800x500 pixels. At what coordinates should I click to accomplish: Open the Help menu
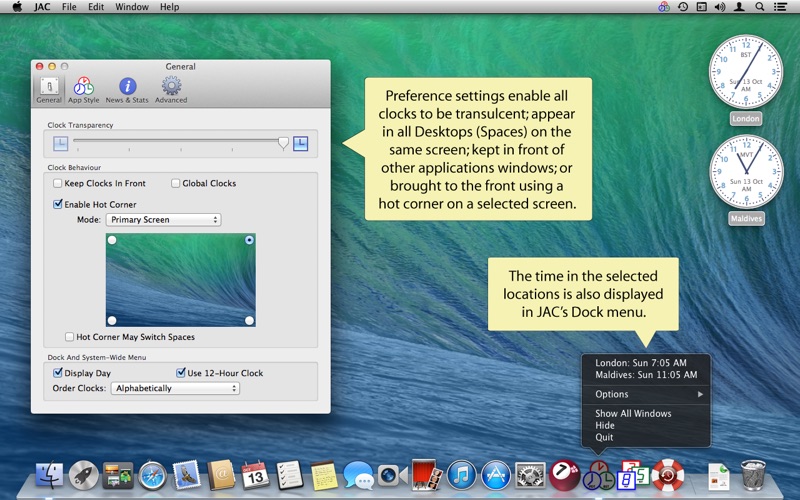pyautogui.click(x=169, y=7)
